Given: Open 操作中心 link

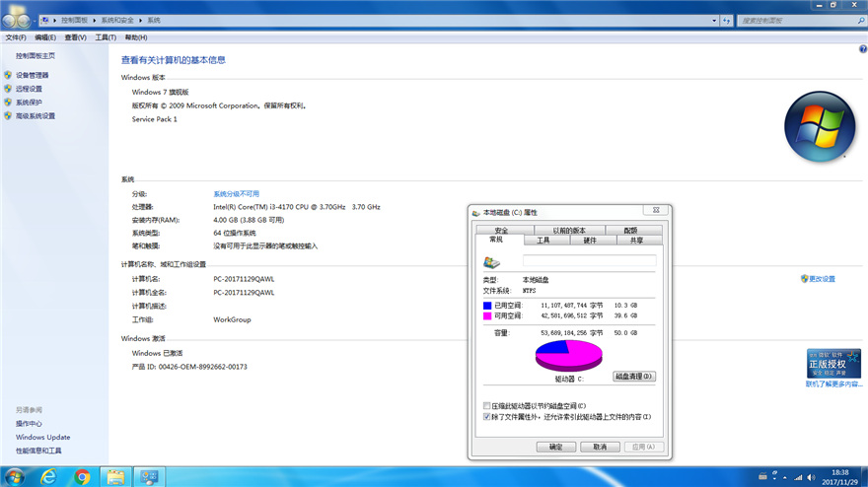Looking at the screenshot, I should tap(29, 423).
